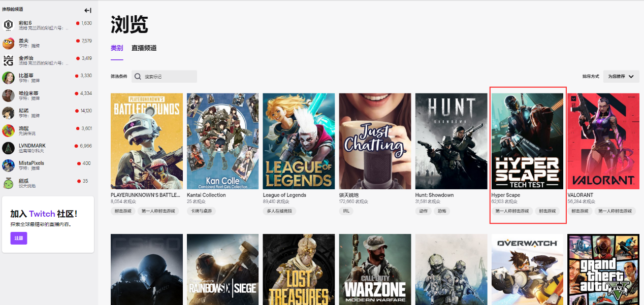
Task: Click the 搜索标记 tag search field
Action: coord(164,77)
